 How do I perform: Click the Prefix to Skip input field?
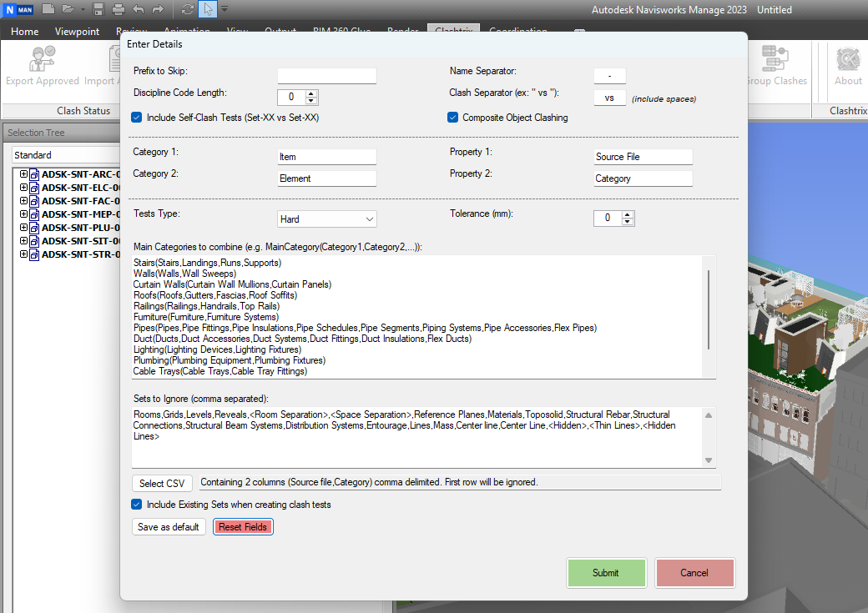[326, 75]
